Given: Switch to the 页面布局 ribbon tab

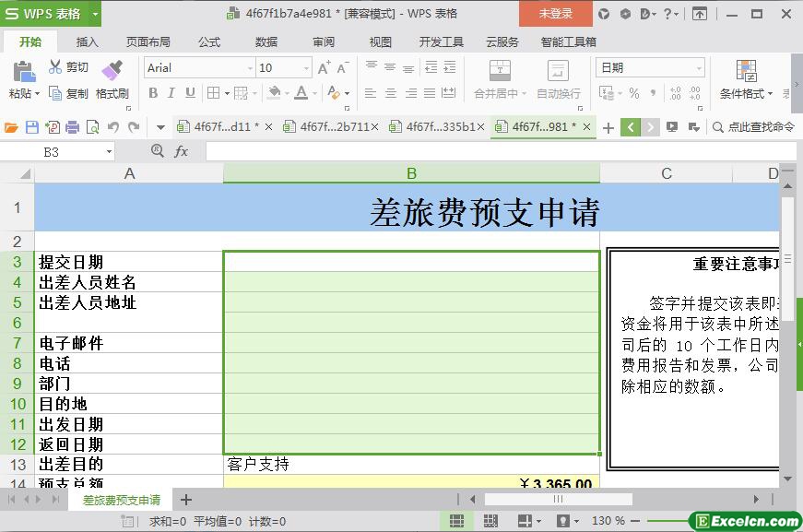Looking at the screenshot, I should [x=148, y=41].
